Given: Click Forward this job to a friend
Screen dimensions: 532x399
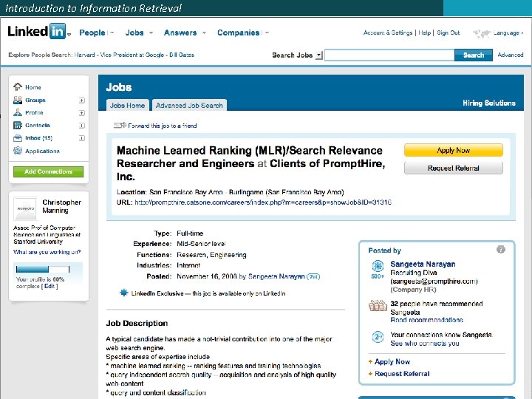Looking at the screenshot, I should [x=162, y=126].
